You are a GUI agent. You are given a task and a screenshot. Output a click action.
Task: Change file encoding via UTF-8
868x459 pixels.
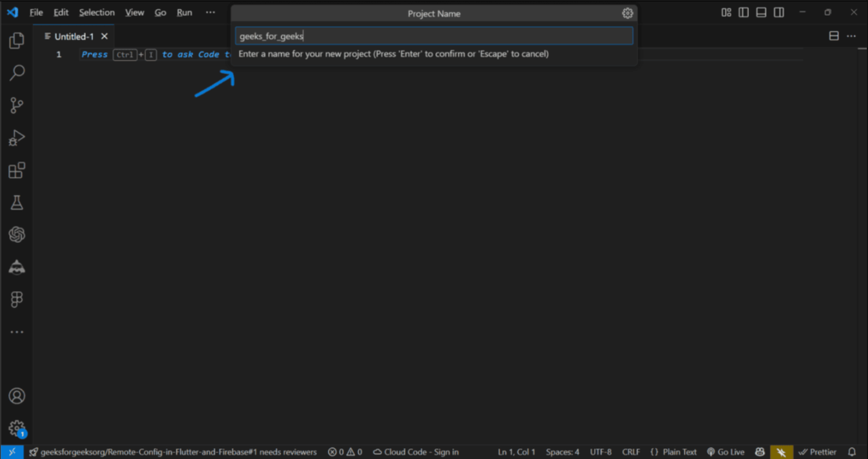pos(601,452)
